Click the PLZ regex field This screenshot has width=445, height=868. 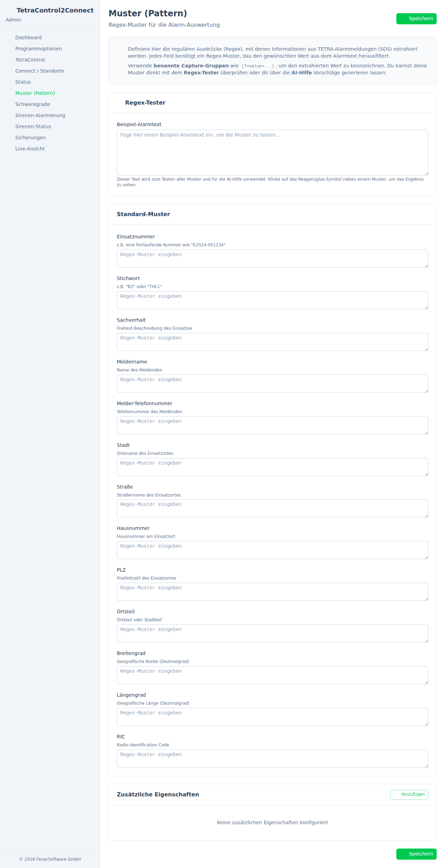(x=272, y=592)
